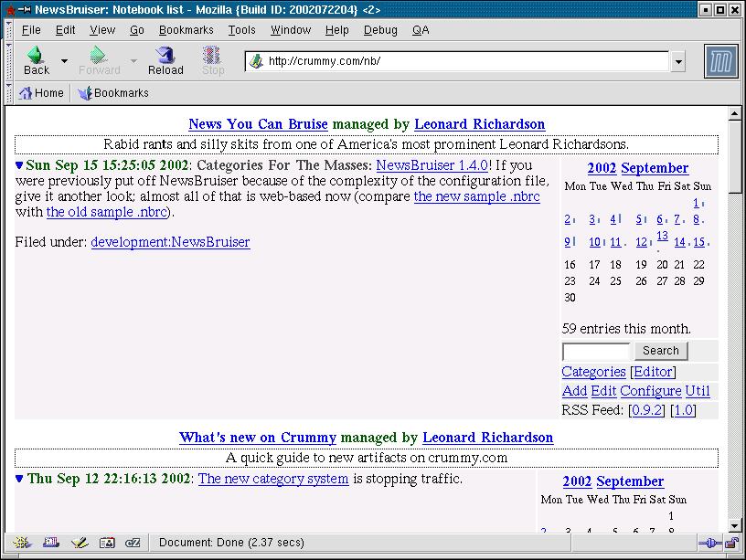Image resolution: width=746 pixels, height=560 pixels.
Task: Toggle online/offline plug icon
Action: pos(709,543)
